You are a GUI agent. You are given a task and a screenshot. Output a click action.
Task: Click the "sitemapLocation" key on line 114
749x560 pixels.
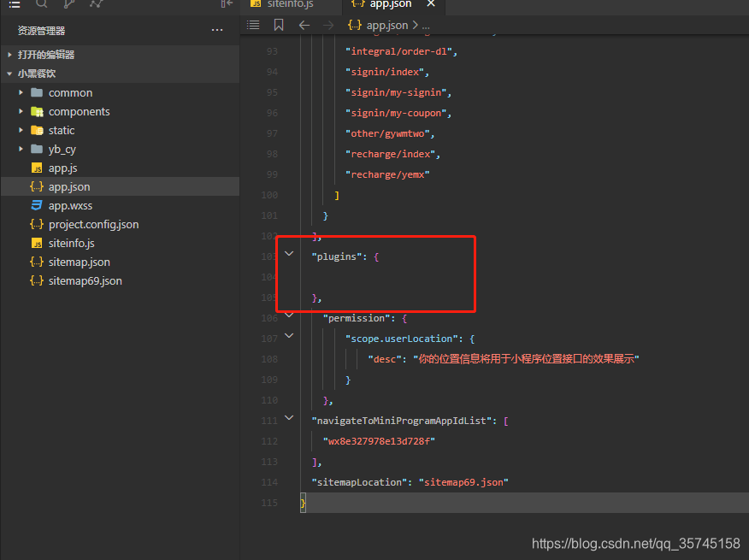[360, 482]
